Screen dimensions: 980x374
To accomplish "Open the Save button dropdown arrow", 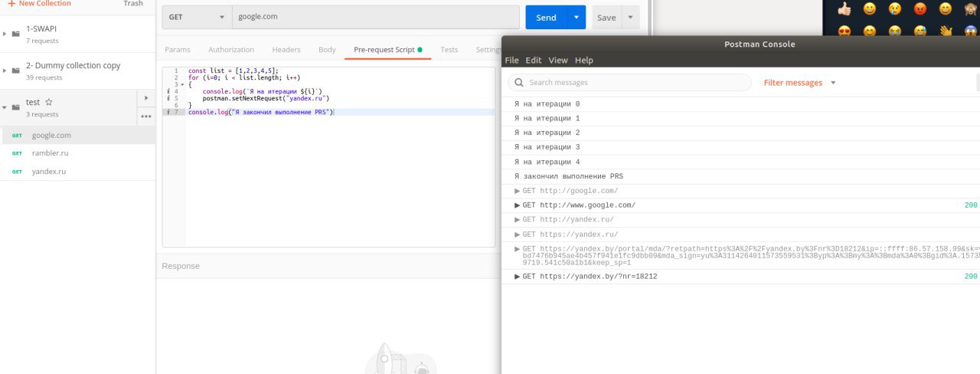I will pos(630,17).
